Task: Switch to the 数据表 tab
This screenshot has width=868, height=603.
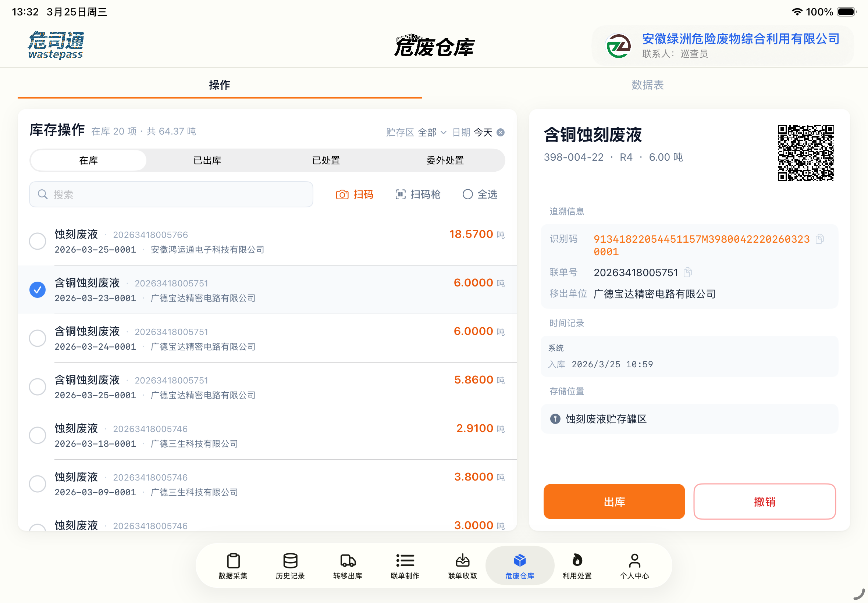Action: (x=647, y=85)
